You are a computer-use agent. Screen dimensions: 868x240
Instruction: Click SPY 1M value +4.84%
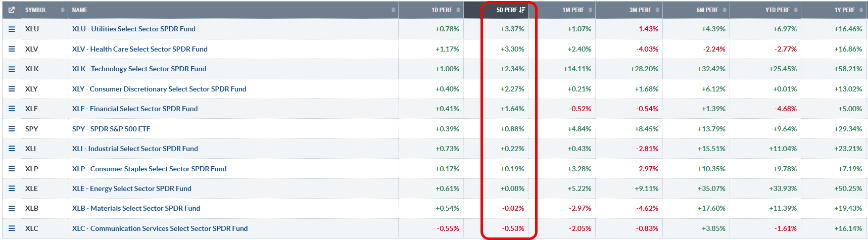[580, 129]
